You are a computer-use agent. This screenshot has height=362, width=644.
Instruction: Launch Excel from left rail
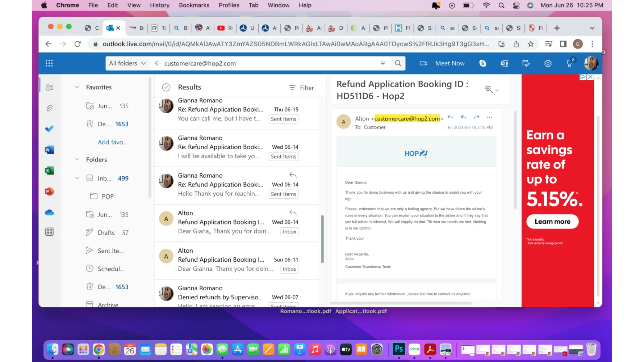click(x=50, y=171)
